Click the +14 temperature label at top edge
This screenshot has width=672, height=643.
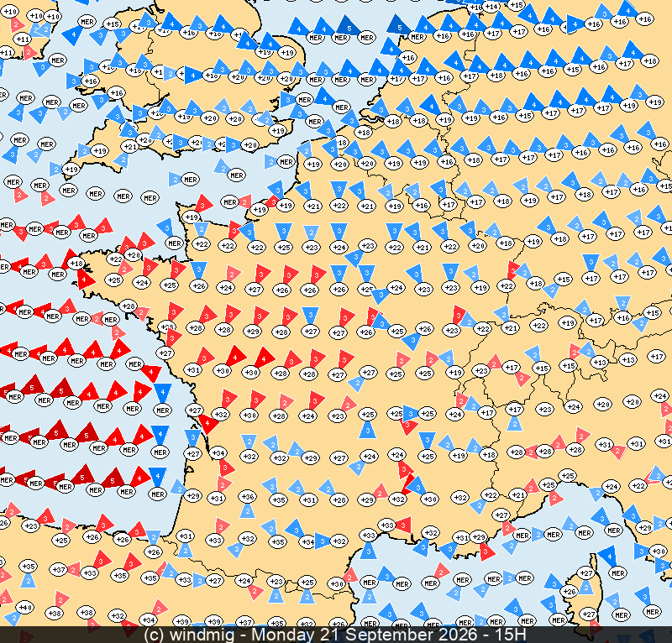tap(491, 7)
